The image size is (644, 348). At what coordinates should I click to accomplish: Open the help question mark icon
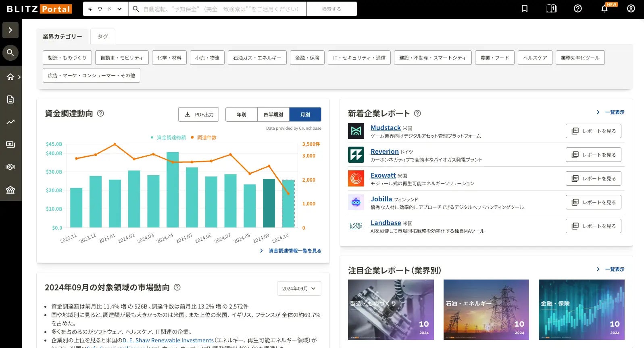tap(578, 8)
